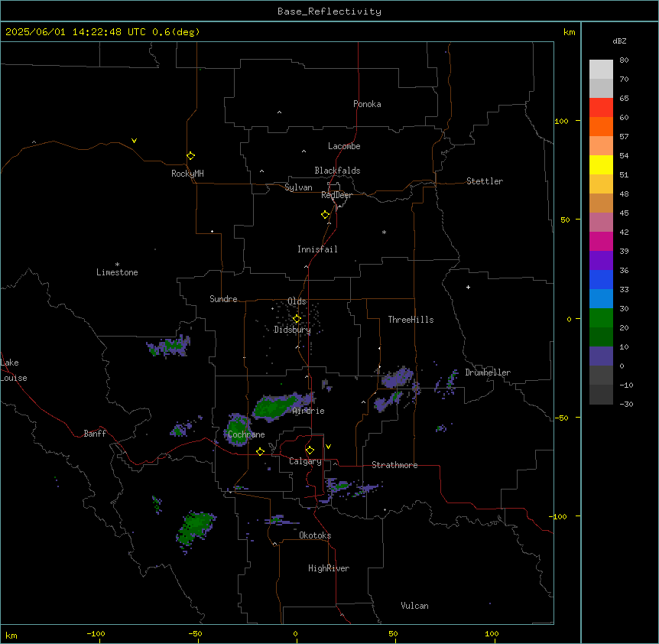Click the 80 value on dBZ legend
Image resolution: width=659 pixels, height=644 pixels.
[x=624, y=60]
